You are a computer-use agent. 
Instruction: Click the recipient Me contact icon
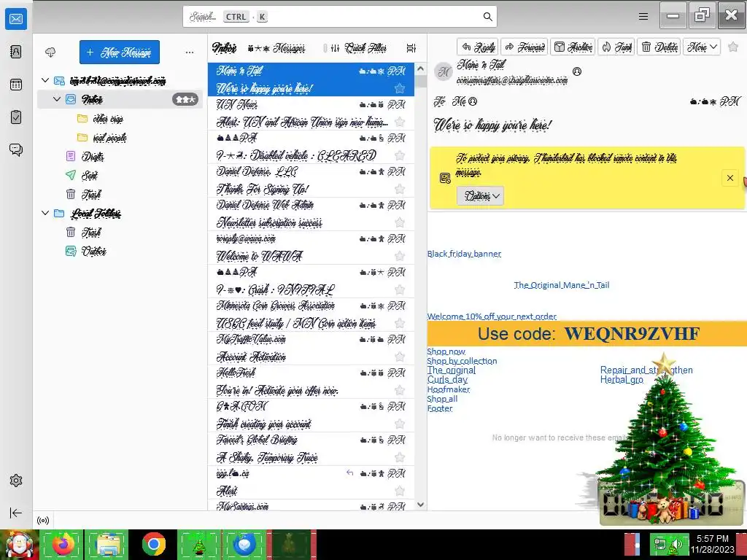[x=473, y=101]
